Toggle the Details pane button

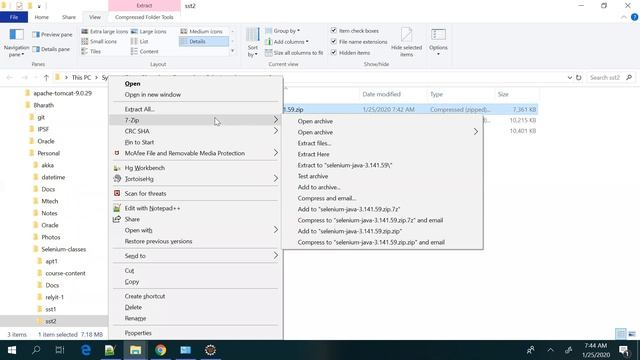click(51, 49)
